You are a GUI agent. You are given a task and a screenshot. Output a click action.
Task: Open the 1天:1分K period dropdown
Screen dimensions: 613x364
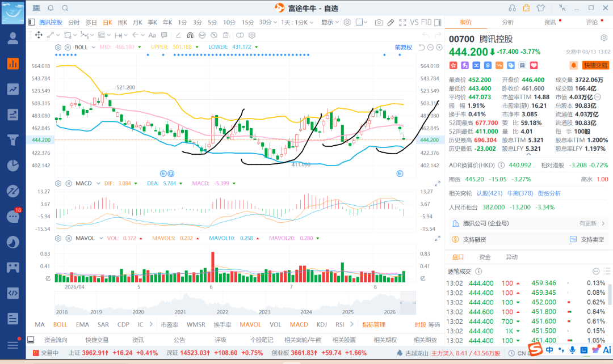pos(297,22)
